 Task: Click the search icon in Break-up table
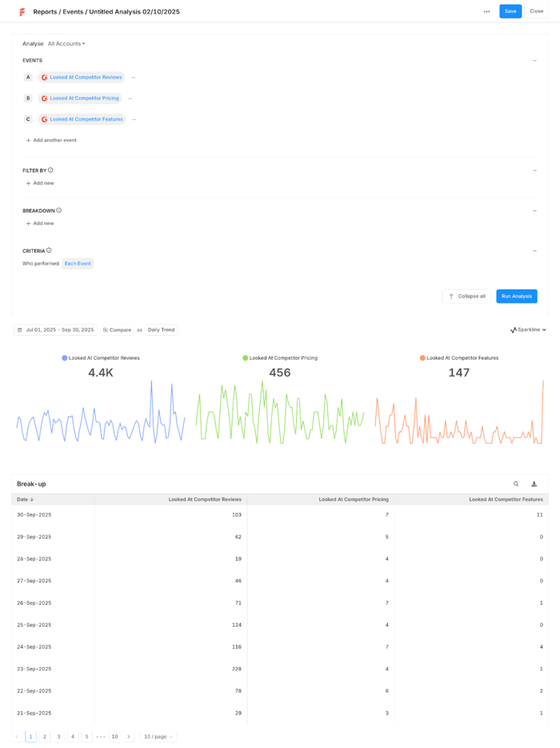[516, 484]
